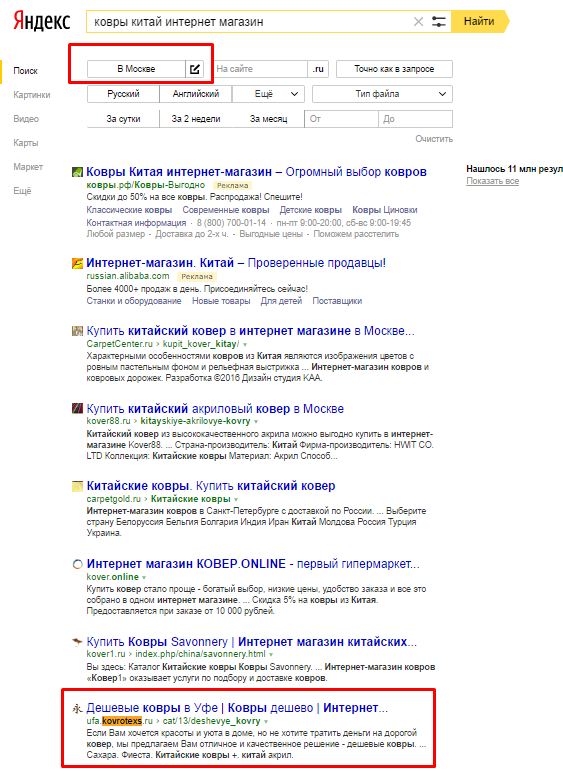Screen dimensions: 563x774
Task: Toggle the .ru domain filter
Action: click(x=318, y=69)
